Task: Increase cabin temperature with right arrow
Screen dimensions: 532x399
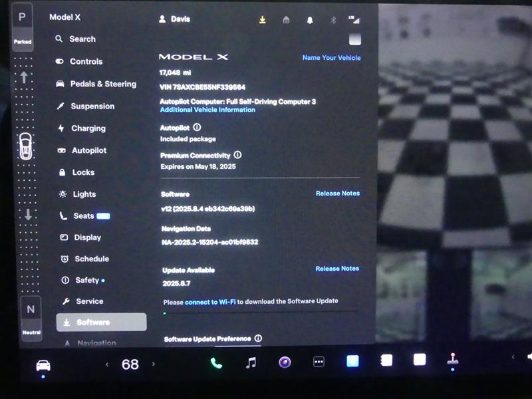Action: (x=154, y=364)
